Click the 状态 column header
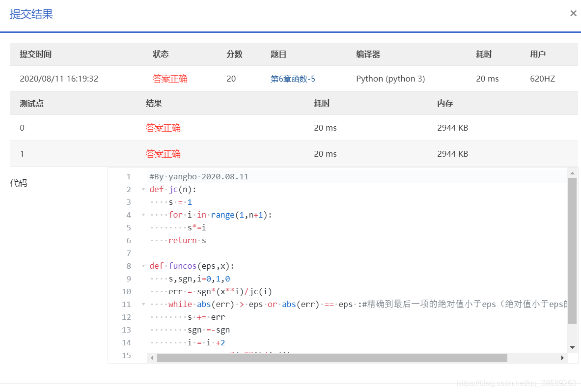Screen dimensions: 581x392 161,54
